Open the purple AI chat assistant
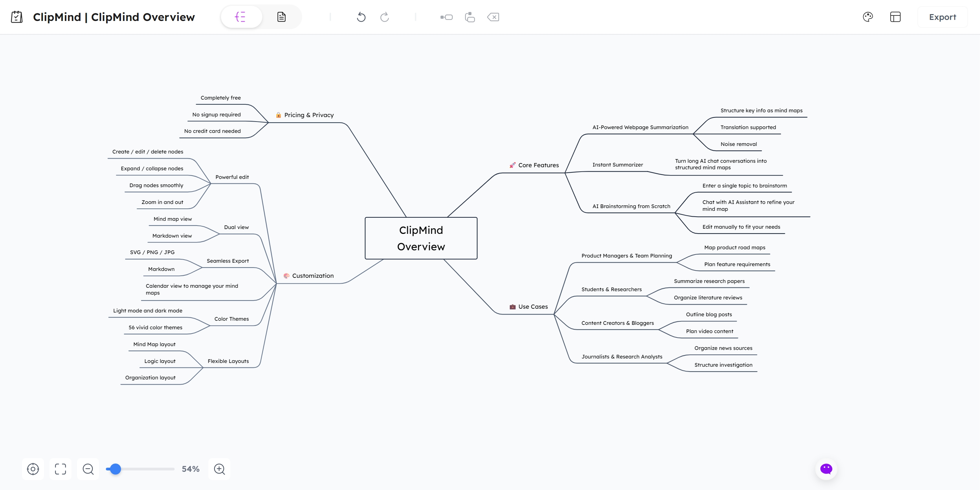 (x=826, y=469)
